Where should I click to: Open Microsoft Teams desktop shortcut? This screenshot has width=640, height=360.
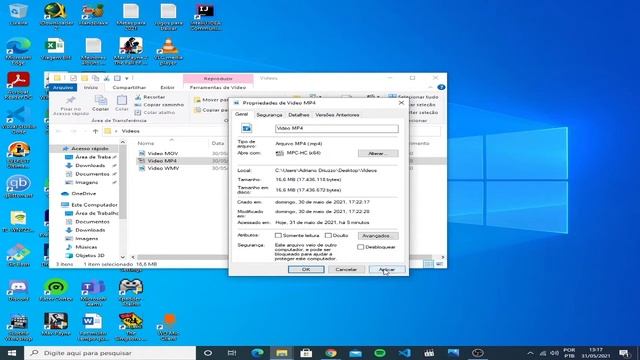[93, 293]
